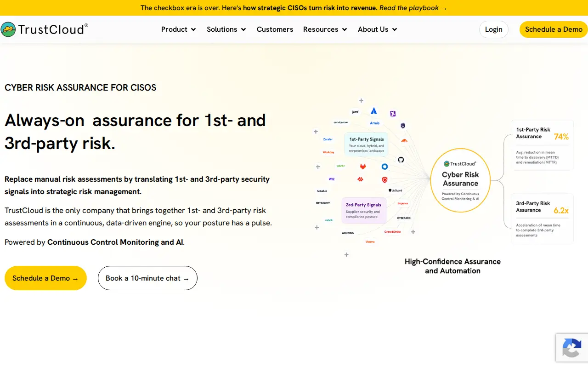Click 'High-Confidence Assurance and Automation' caption
Screen dimensions: 588x368
(x=452, y=266)
